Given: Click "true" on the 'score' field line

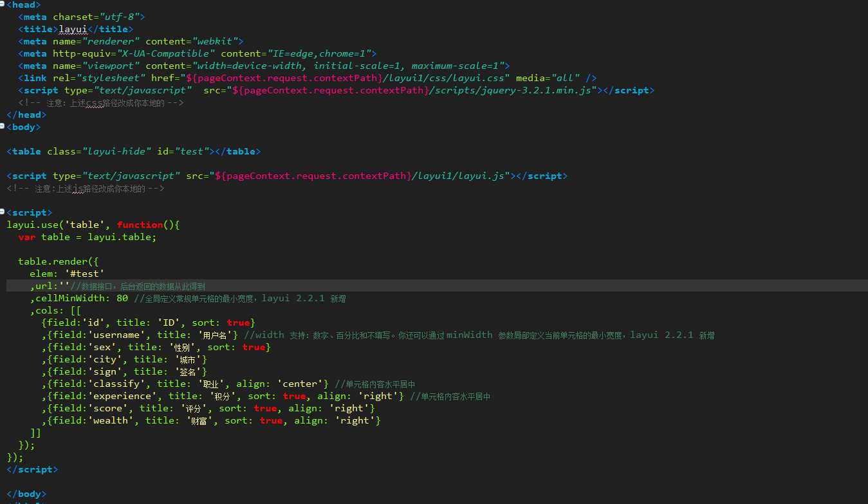Looking at the screenshot, I should (x=265, y=408).
